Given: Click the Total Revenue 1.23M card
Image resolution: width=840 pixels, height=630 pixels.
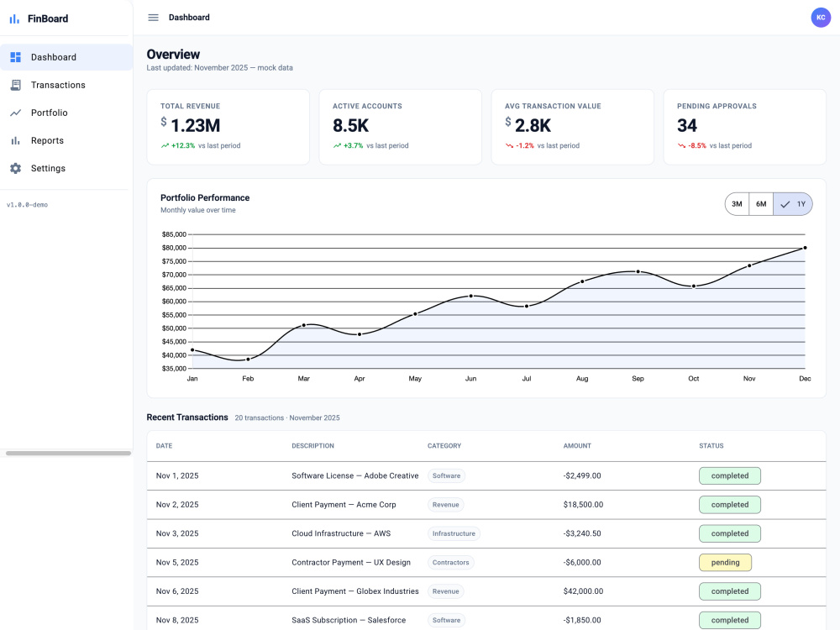Looking at the screenshot, I should point(228,127).
